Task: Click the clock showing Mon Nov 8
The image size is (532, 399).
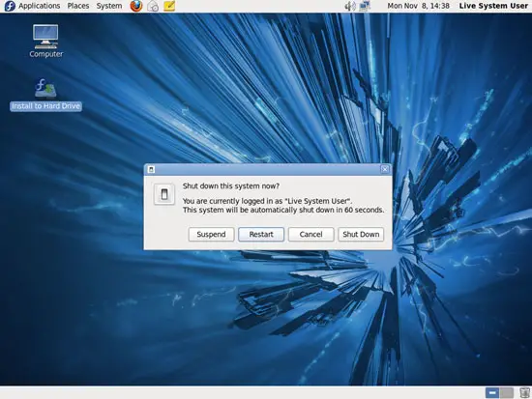Action: pyautogui.click(x=418, y=6)
